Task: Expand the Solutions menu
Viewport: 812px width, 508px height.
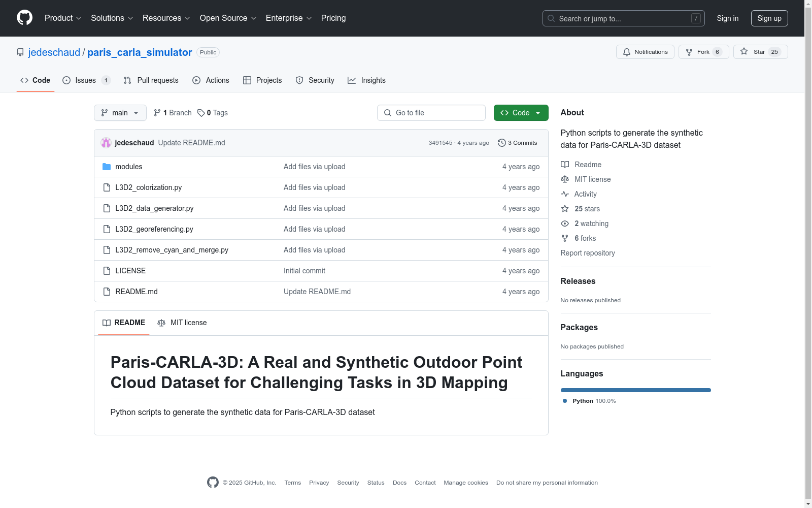Action: coord(112,18)
